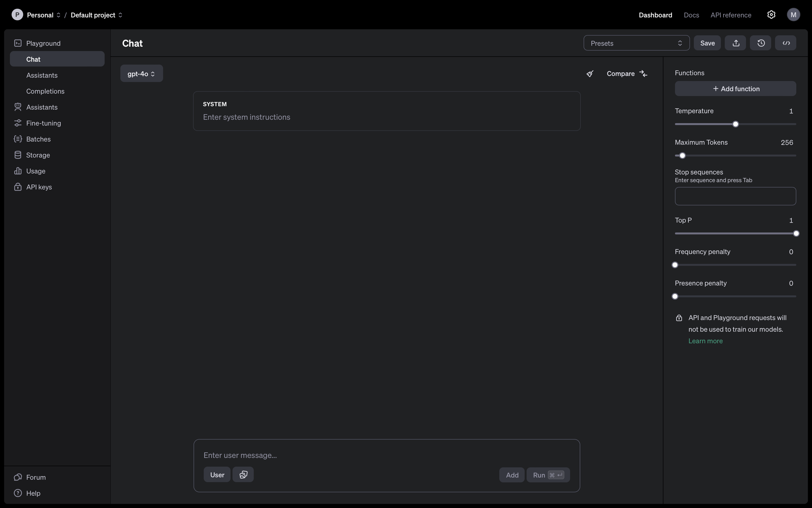Click the Compare button label
The height and width of the screenshot is (508, 812).
pos(620,74)
